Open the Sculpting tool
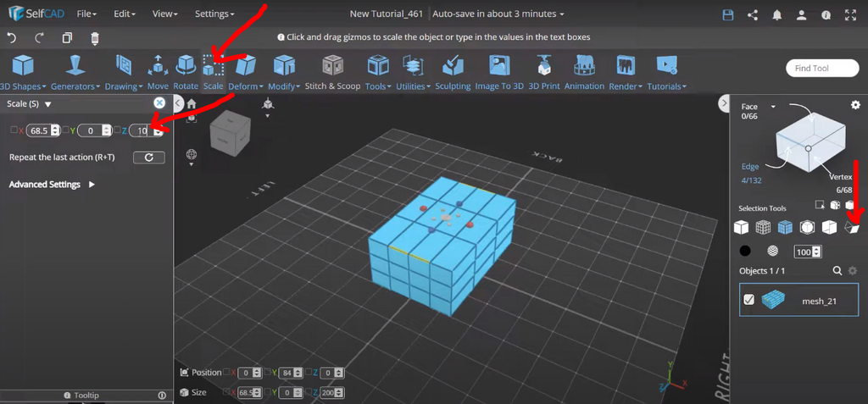Viewport: 868px width, 404px height. [453, 72]
